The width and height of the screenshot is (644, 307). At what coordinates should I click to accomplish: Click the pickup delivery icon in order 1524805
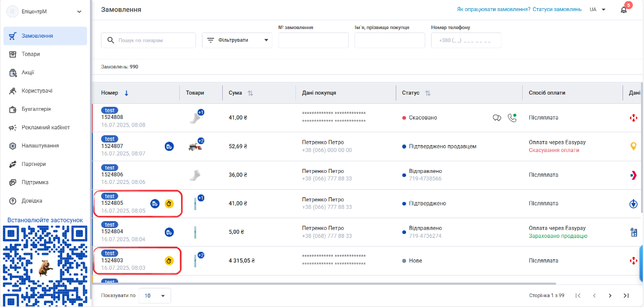point(634,204)
